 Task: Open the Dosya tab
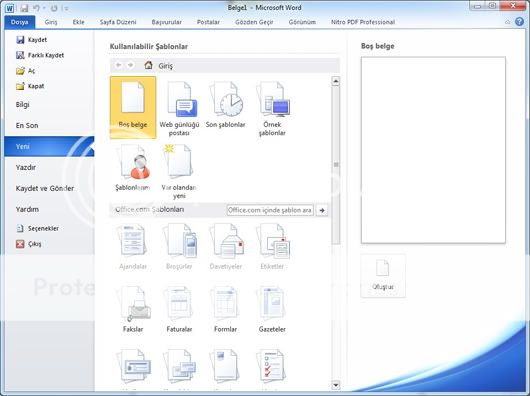20,22
